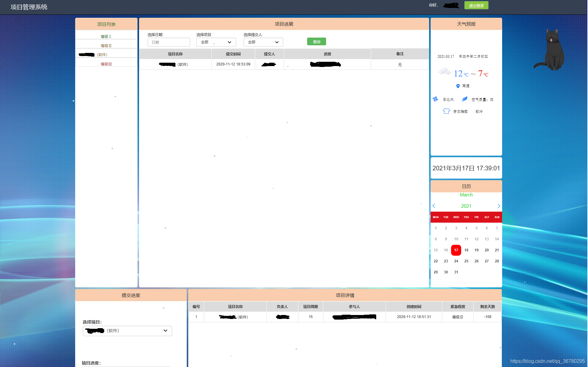The image size is (588, 367).
Task: Click the green 查询 button
Action: 316,42
